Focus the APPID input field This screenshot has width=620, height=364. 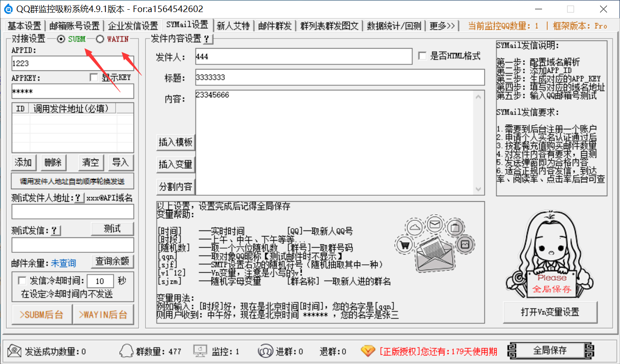click(x=72, y=64)
